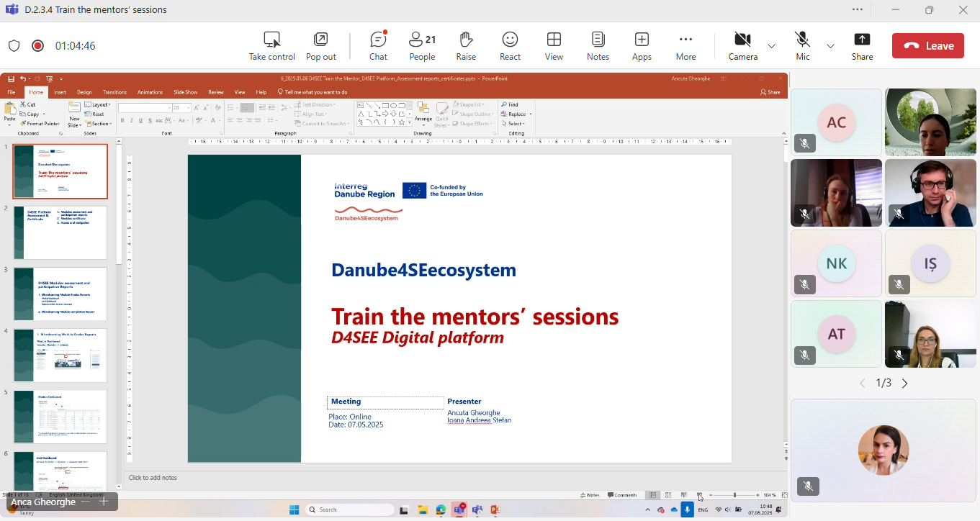Image resolution: width=980 pixels, height=521 pixels.
Task: Click Format Painter in Clipboard group
Action: tap(40, 124)
